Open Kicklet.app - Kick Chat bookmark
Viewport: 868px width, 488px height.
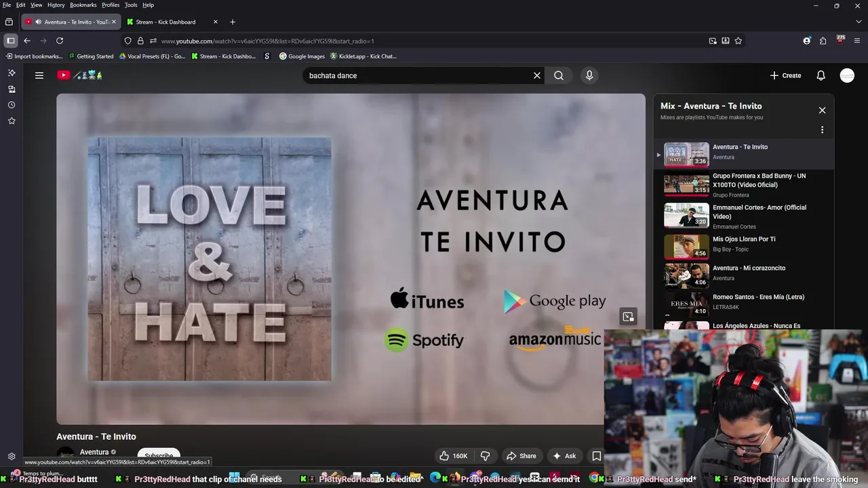coord(363,56)
